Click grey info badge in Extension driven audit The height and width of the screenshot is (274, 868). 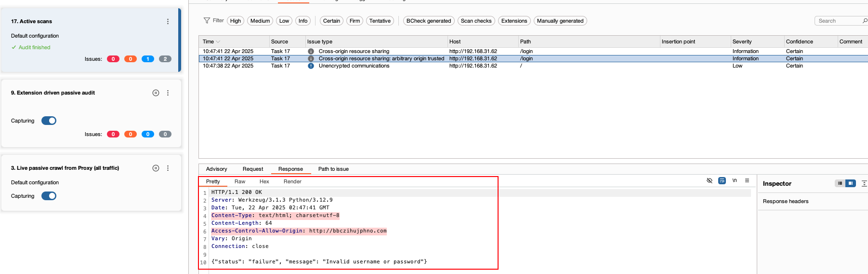point(165,134)
